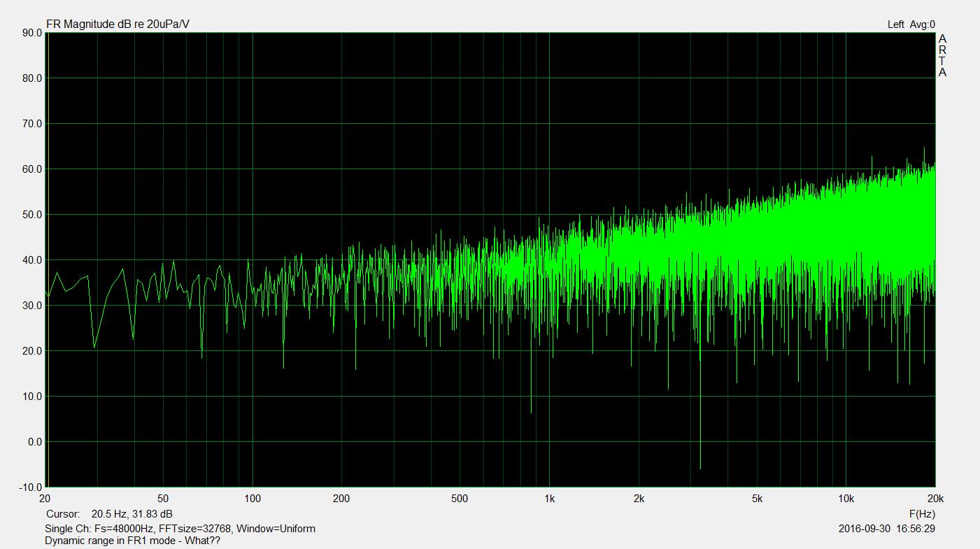The height and width of the screenshot is (549, 980).
Task: Click the 2k frequency axis label
Action: pos(639,499)
